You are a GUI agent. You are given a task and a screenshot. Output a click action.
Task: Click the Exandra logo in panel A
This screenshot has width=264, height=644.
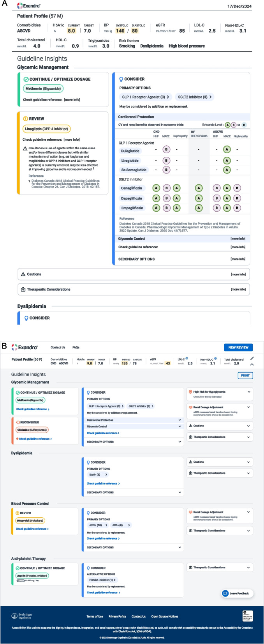[29, 6]
